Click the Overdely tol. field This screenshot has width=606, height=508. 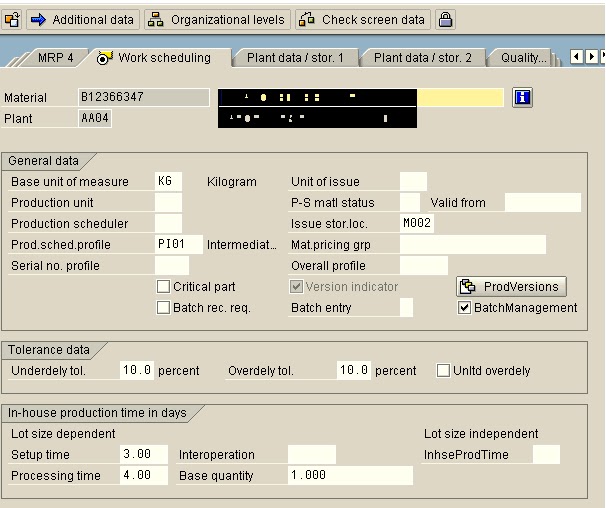[354, 370]
